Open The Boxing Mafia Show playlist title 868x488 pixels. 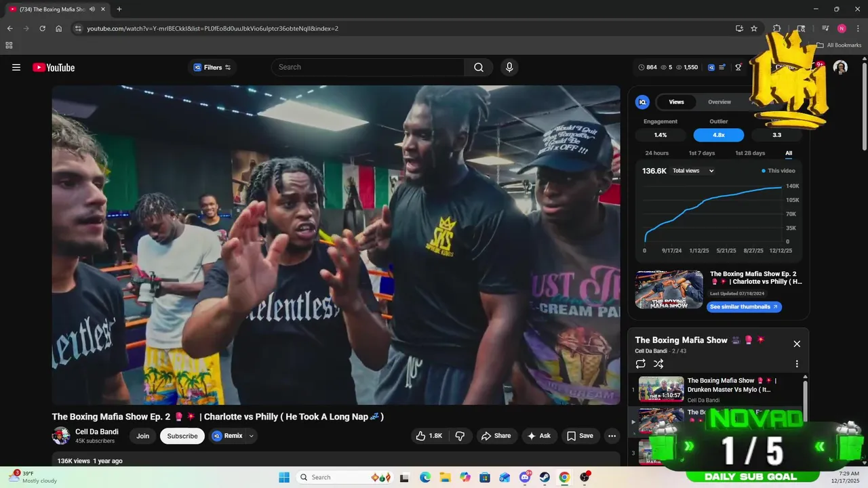[681, 340]
